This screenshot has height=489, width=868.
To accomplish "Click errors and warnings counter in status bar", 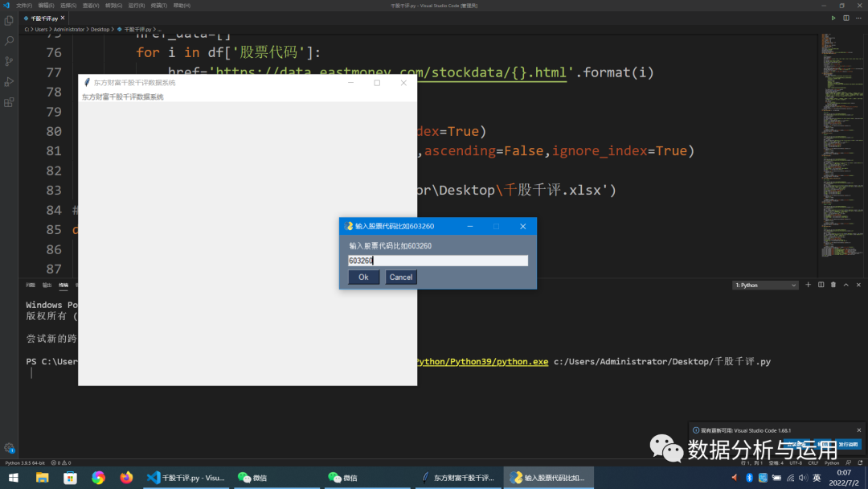I will 61,463.
